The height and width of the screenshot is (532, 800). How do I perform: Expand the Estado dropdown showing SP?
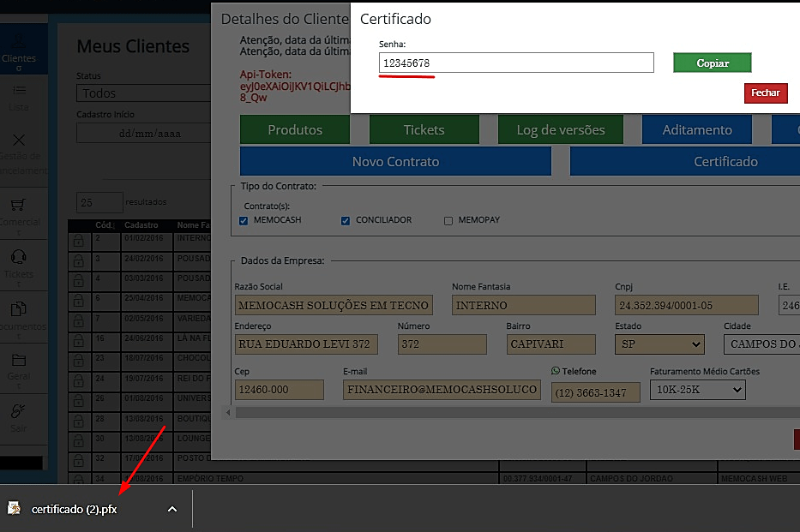pyautogui.click(x=659, y=344)
